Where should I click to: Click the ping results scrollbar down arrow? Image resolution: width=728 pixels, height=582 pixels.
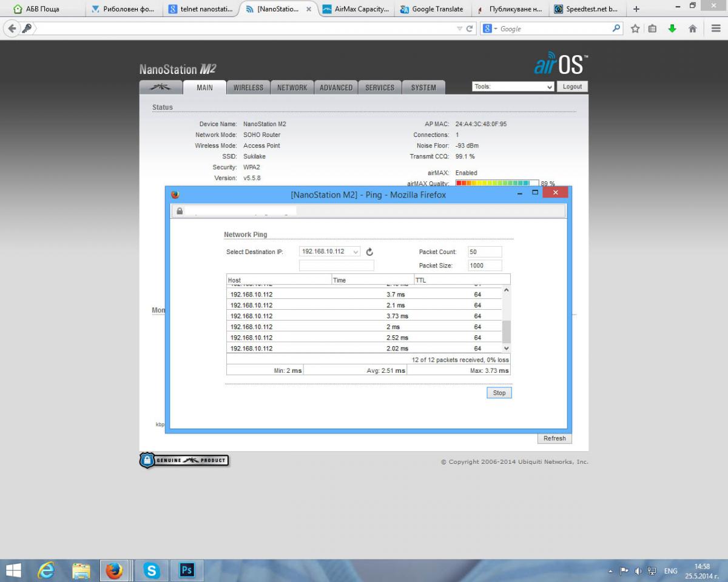pyautogui.click(x=507, y=349)
